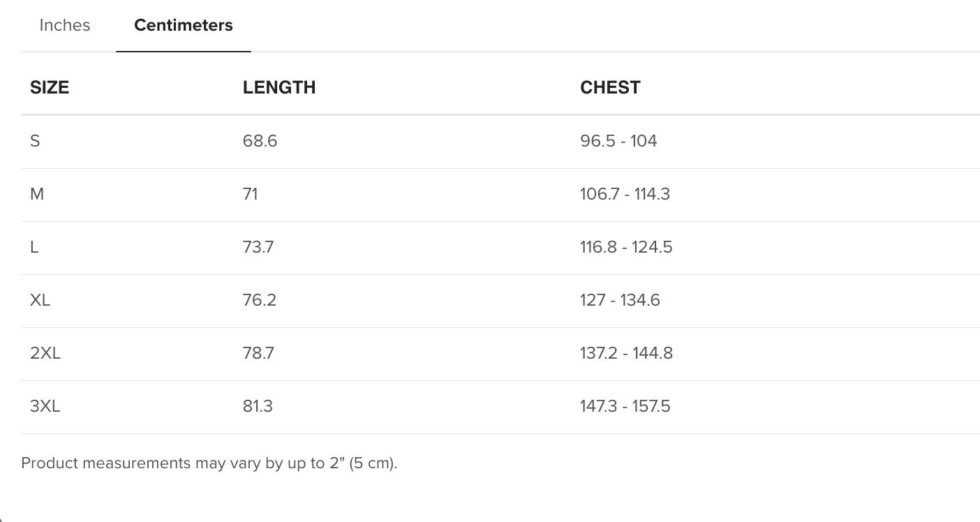Switch to the Inches tab
The width and height of the screenshot is (980, 522).
(65, 25)
